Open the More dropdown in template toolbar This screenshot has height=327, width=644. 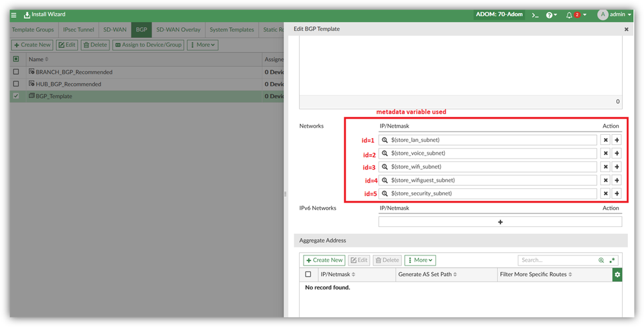click(x=202, y=45)
